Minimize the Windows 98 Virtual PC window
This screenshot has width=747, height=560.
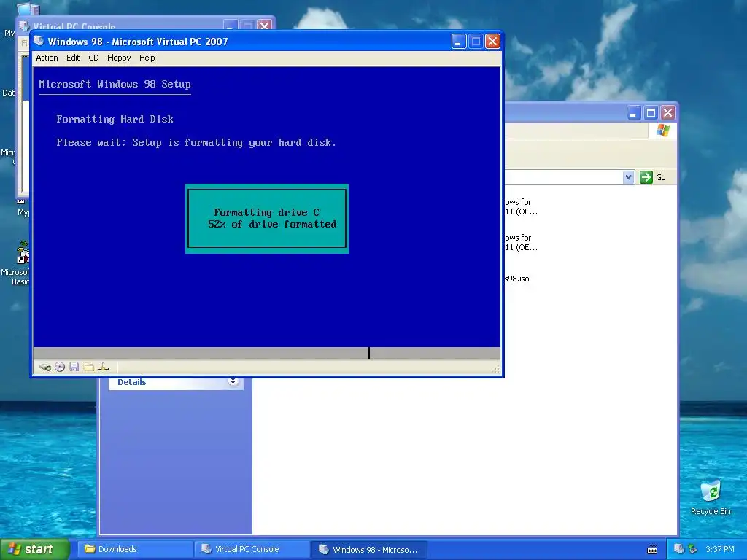[x=458, y=42]
